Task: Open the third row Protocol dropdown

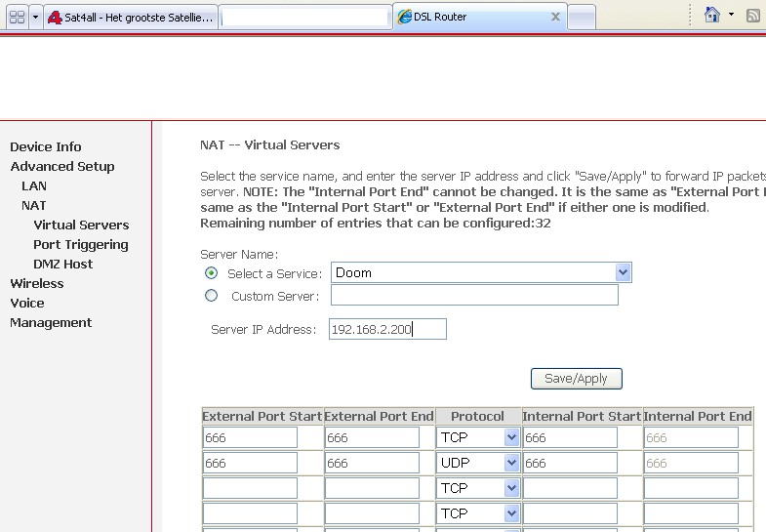Action: 477,488
